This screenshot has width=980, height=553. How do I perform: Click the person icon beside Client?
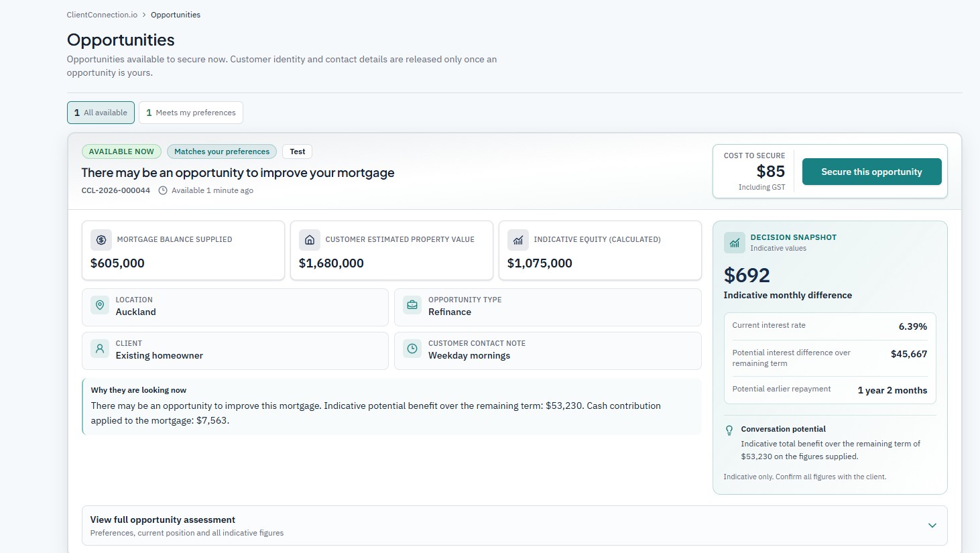coord(100,349)
